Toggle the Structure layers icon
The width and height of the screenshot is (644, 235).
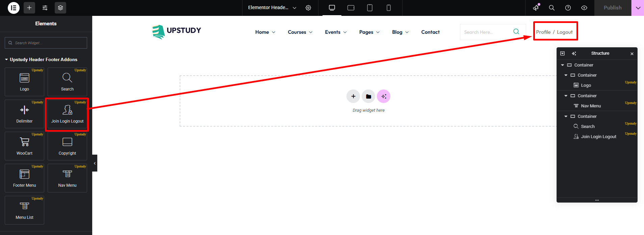60,8
